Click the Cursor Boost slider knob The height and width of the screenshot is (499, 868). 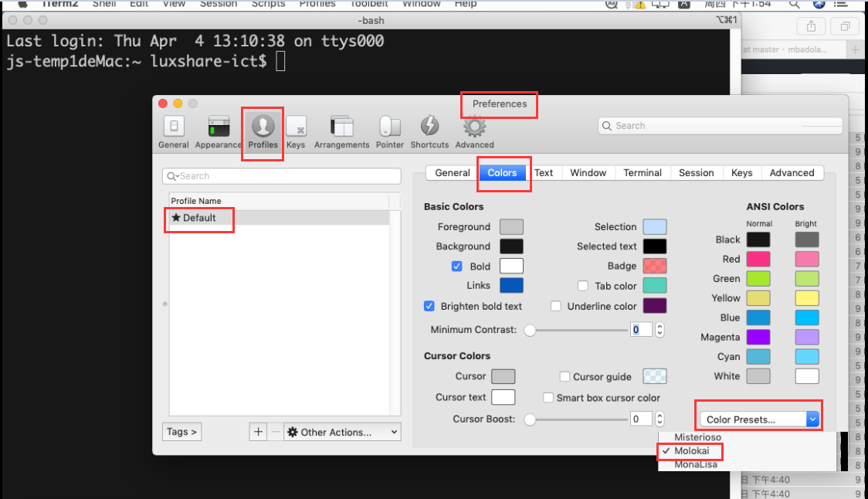[530, 419]
